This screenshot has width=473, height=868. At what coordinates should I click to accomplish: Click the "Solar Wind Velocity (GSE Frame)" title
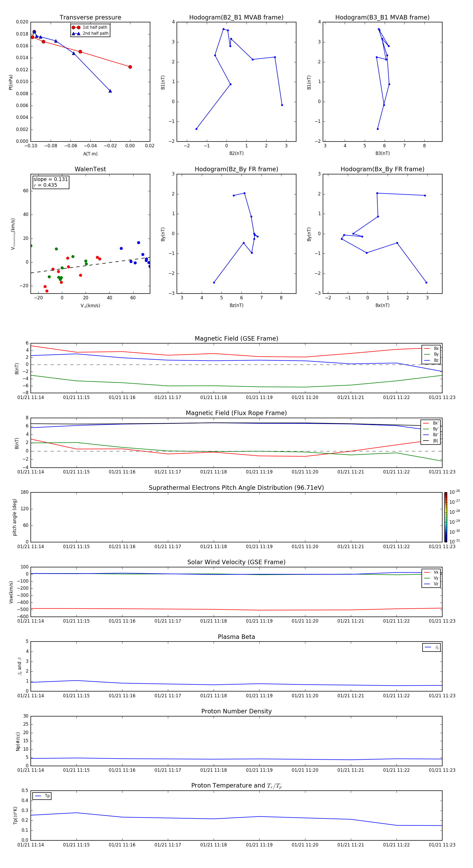click(236, 562)
